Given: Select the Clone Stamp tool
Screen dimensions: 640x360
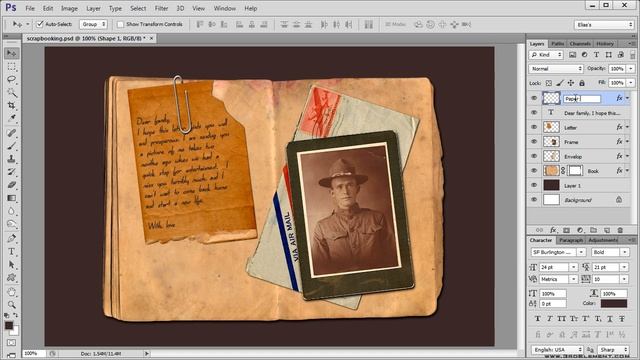Looking at the screenshot, I should pyautogui.click(x=11, y=159).
